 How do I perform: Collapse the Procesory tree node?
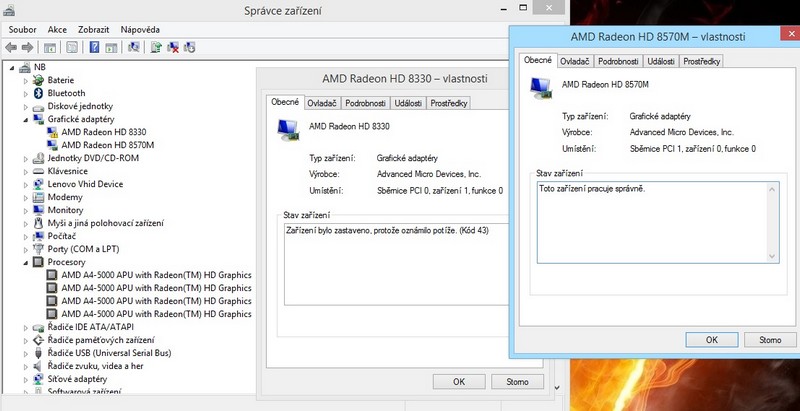pyautogui.click(x=26, y=262)
